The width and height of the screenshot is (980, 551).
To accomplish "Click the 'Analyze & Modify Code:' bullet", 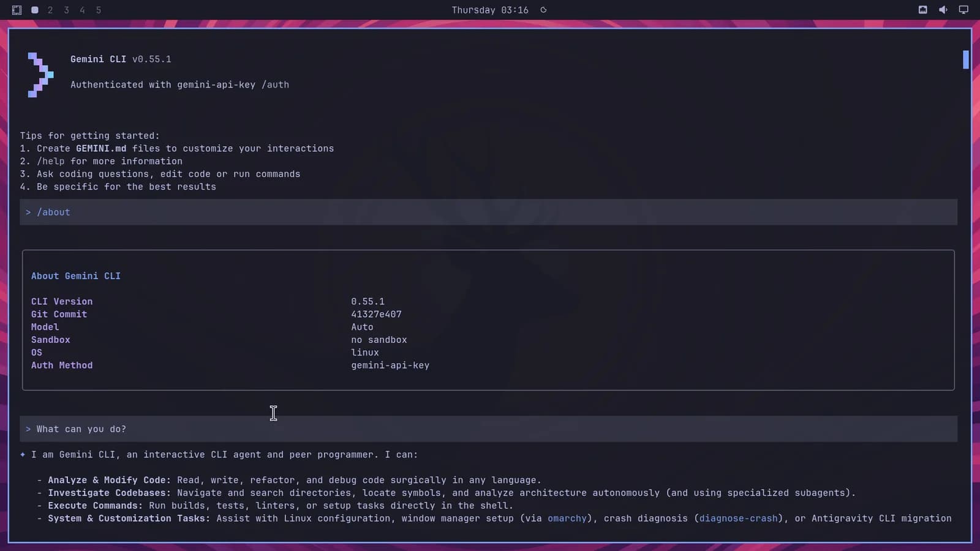I will pyautogui.click(x=289, y=480).
